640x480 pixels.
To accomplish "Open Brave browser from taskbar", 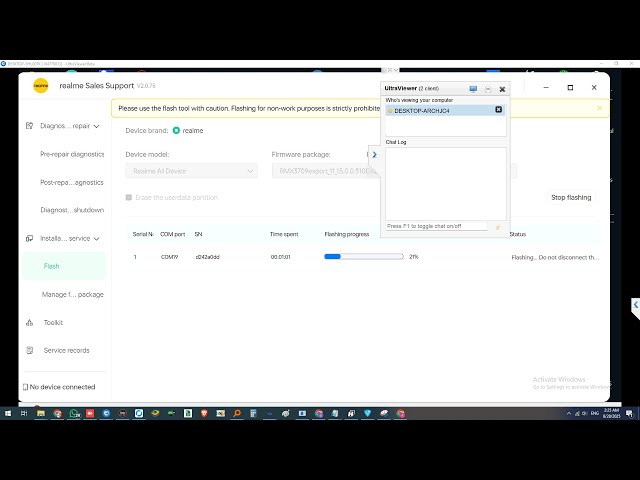I will 204,413.
